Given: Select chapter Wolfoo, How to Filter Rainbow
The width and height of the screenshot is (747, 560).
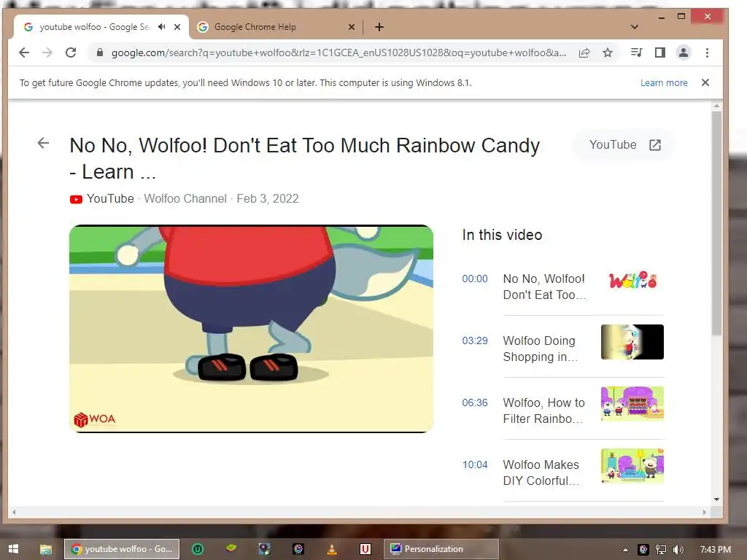Looking at the screenshot, I should point(544,411).
